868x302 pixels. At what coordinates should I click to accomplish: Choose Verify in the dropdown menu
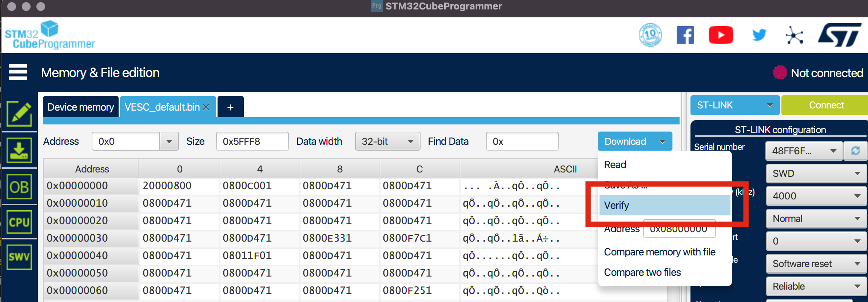click(x=665, y=205)
